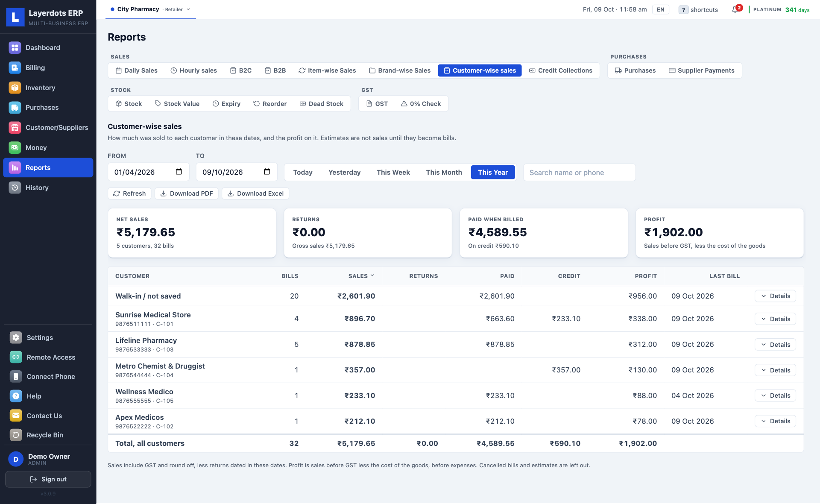Click Download Excel
The height and width of the screenshot is (504, 820).
(x=255, y=193)
